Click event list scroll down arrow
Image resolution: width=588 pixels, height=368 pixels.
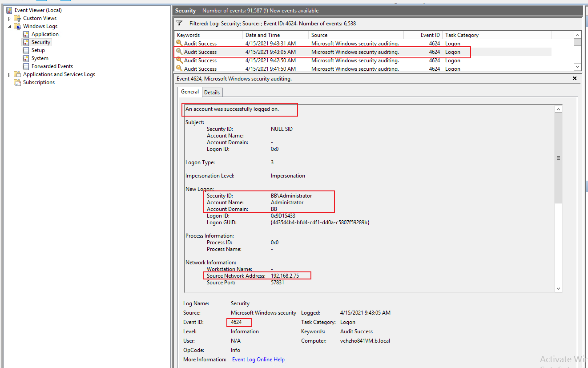click(x=577, y=67)
